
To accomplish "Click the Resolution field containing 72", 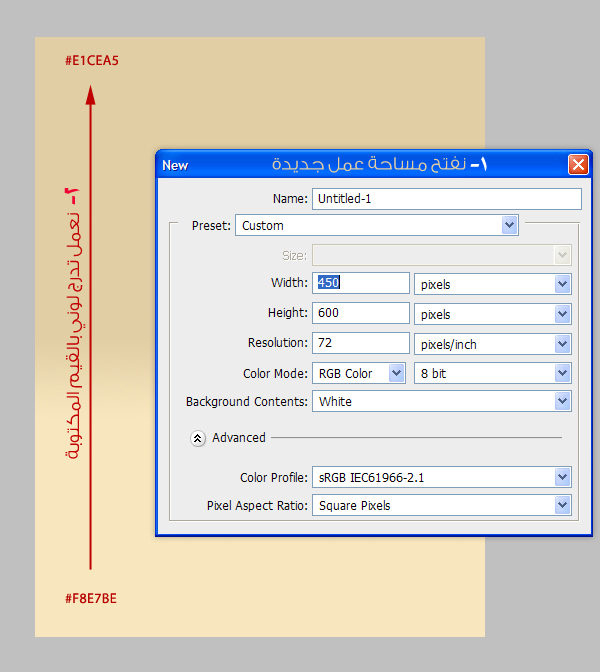I will (360, 343).
